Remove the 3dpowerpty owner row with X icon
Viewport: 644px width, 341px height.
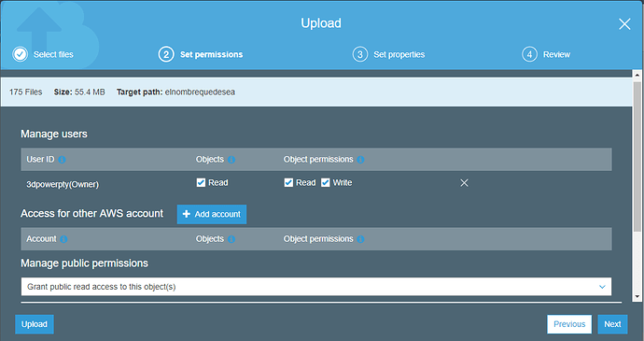coord(464,183)
